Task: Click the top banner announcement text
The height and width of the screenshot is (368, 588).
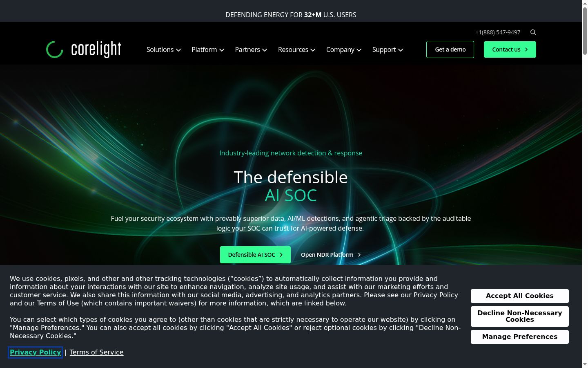Action: click(291, 15)
